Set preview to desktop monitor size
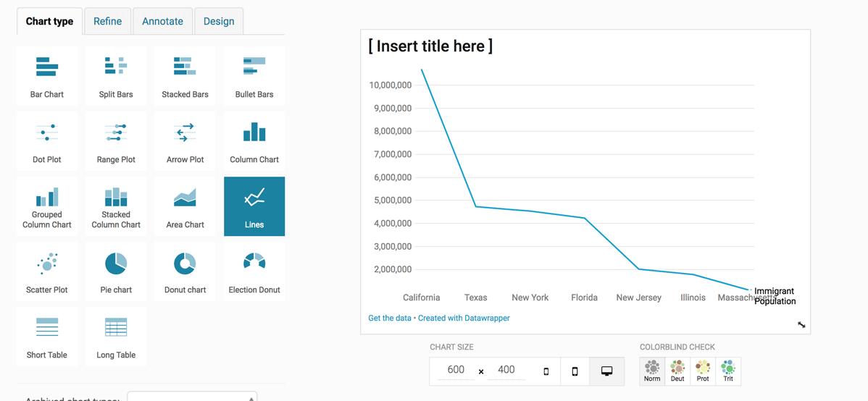Screen dimensions: 868x401 (x=606, y=372)
